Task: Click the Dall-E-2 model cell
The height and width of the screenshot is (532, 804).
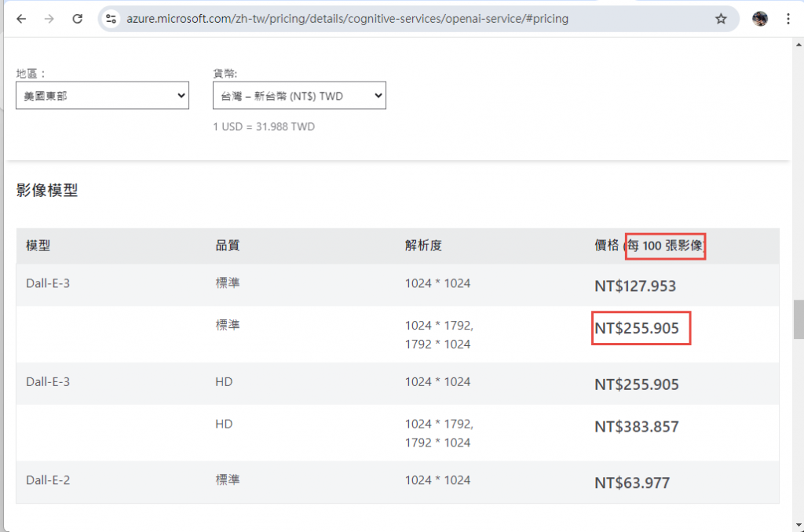Action: pos(48,480)
